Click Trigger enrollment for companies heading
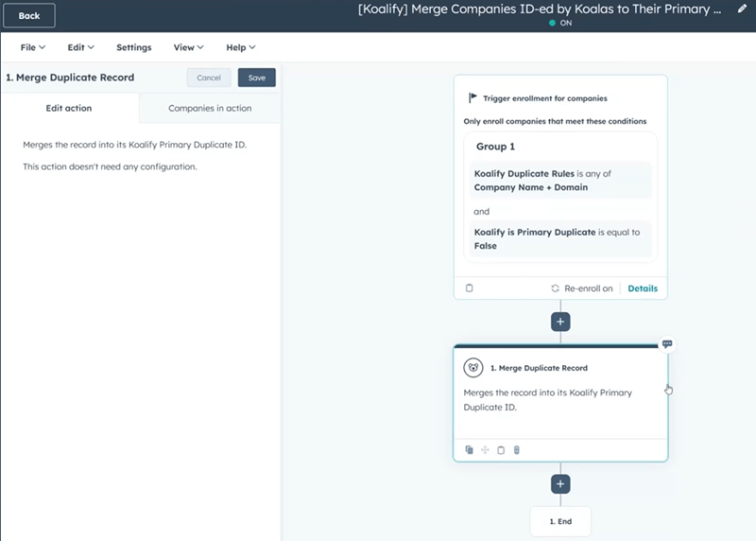 point(545,98)
